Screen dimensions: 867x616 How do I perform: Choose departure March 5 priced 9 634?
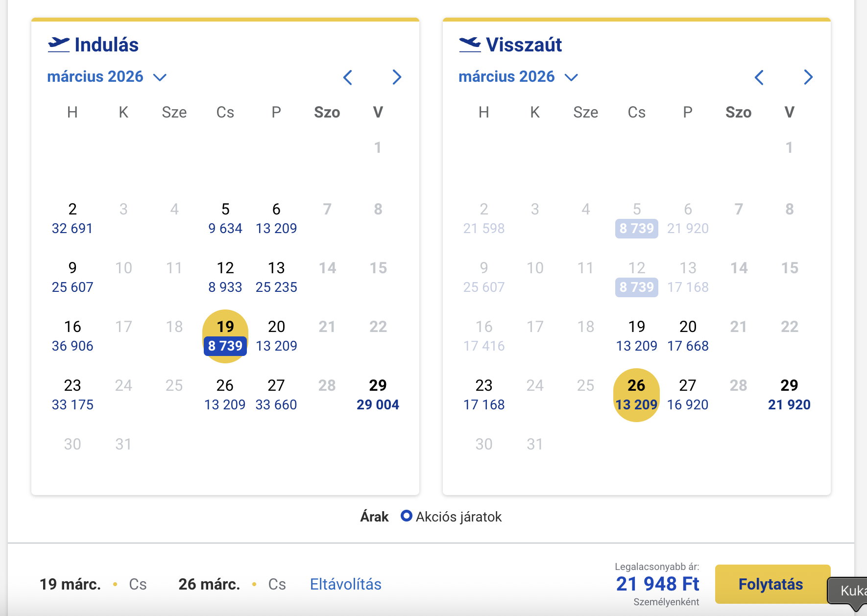coord(225,218)
